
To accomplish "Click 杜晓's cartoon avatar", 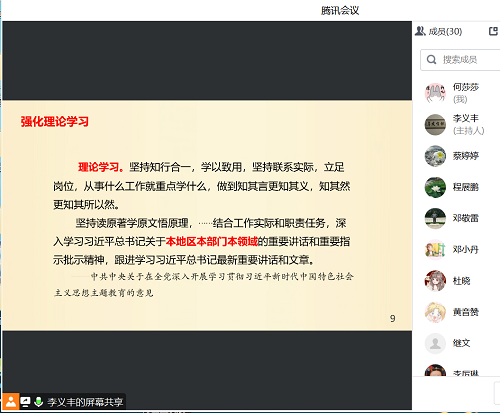I will (x=435, y=281).
